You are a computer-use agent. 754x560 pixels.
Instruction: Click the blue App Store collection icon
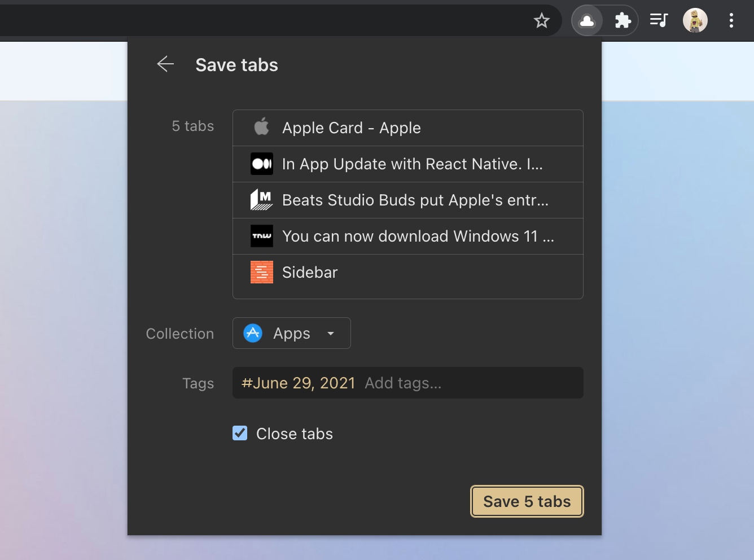pos(252,333)
